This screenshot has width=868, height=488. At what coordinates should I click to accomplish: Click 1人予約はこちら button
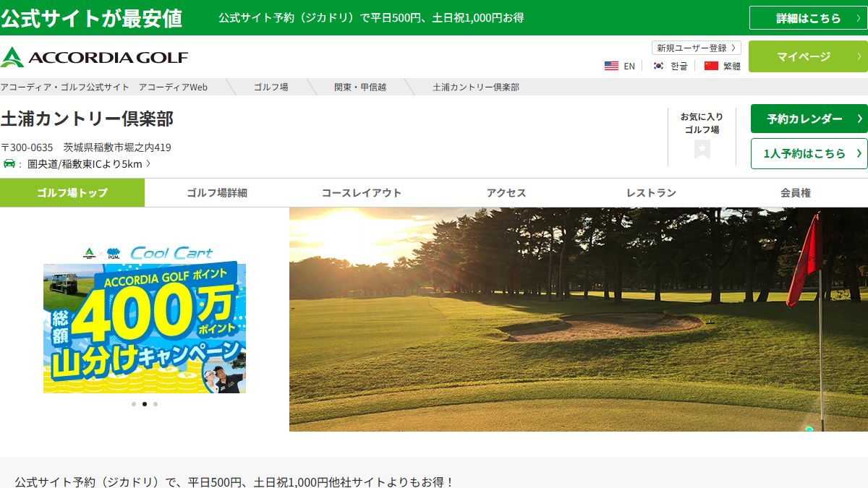click(x=809, y=153)
